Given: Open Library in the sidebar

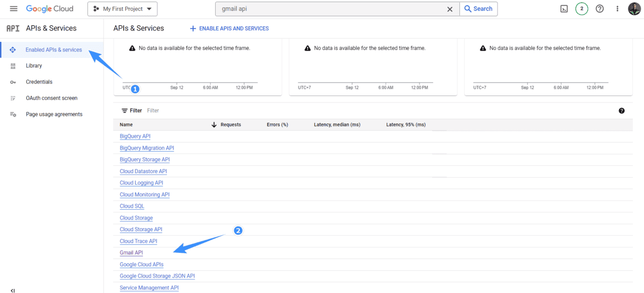Looking at the screenshot, I should (34, 65).
